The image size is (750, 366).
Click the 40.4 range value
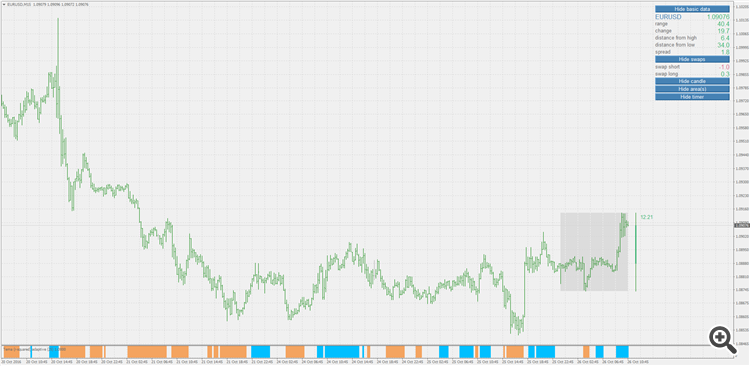(x=724, y=24)
